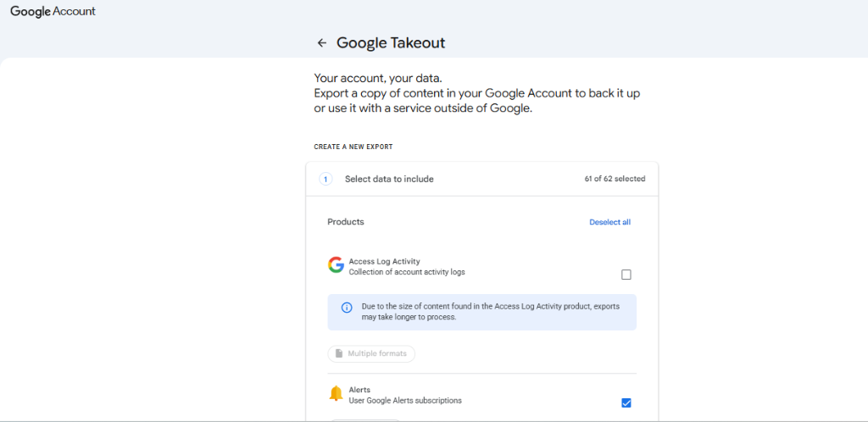
Task: Uncheck the Alerts checkbox
Action: pos(626,403)
